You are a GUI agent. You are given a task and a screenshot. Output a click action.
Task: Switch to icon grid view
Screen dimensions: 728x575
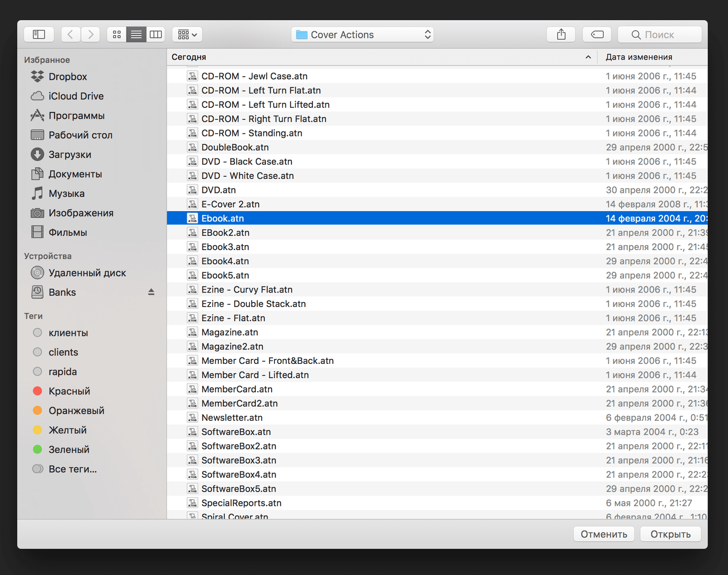point(117,35)
